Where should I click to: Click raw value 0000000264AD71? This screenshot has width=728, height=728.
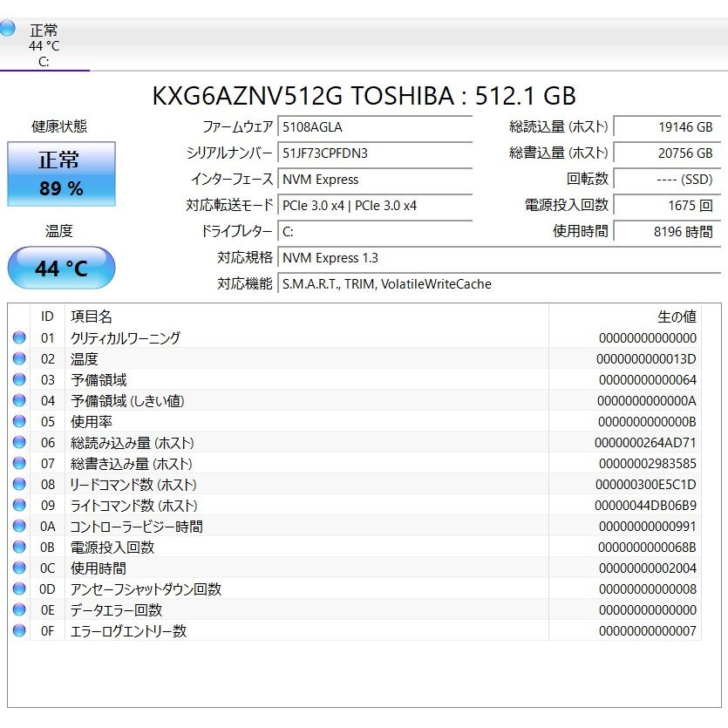pyautogui.click(x=645, y=442)
